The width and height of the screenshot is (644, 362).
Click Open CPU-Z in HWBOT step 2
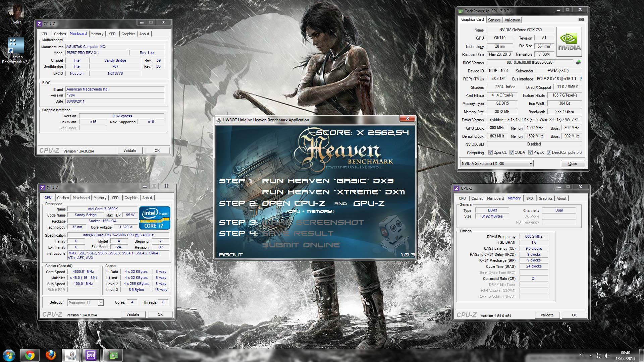293,203
